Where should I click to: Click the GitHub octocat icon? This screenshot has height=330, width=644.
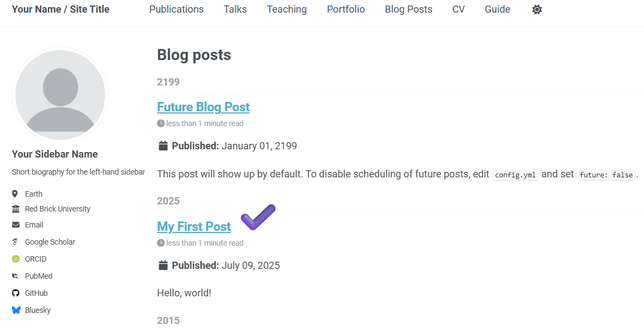[x=15, y=293]
